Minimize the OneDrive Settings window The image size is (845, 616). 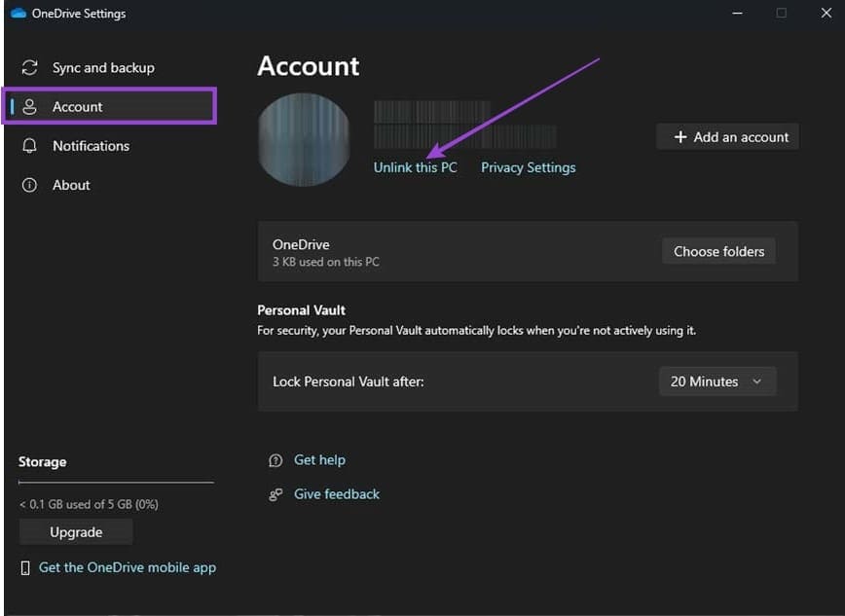click(737, 13)
